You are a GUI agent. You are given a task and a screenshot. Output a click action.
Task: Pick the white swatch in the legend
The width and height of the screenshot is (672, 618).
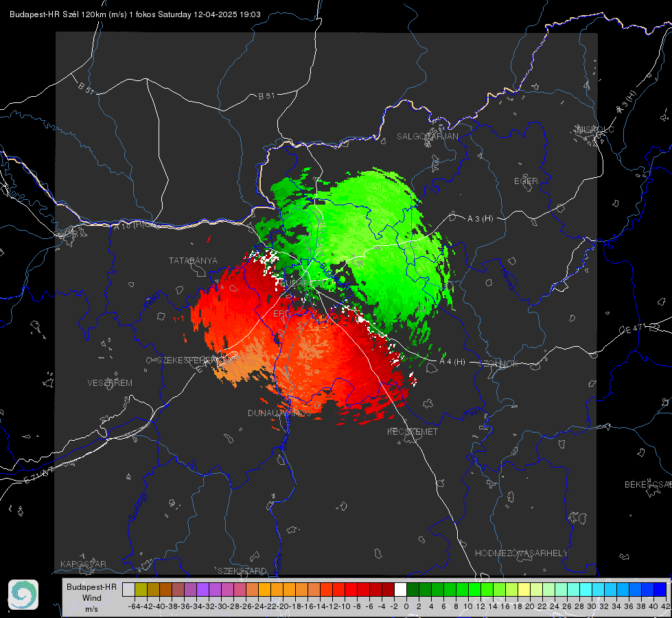point(400,589)
